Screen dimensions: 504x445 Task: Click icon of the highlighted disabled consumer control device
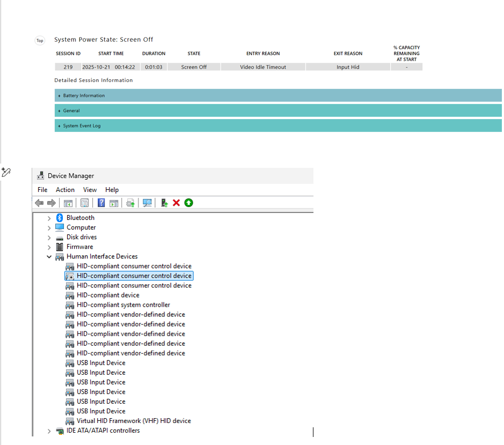[70, 276]
